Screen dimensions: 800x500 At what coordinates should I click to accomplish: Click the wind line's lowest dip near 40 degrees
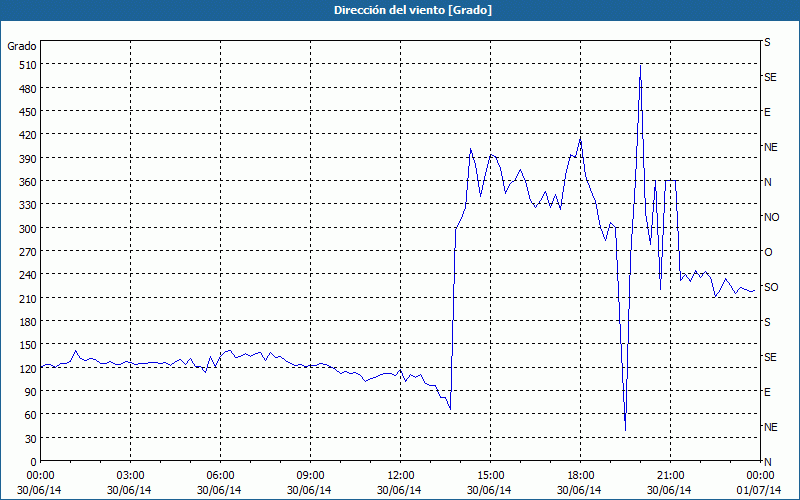tap(626, 430)
